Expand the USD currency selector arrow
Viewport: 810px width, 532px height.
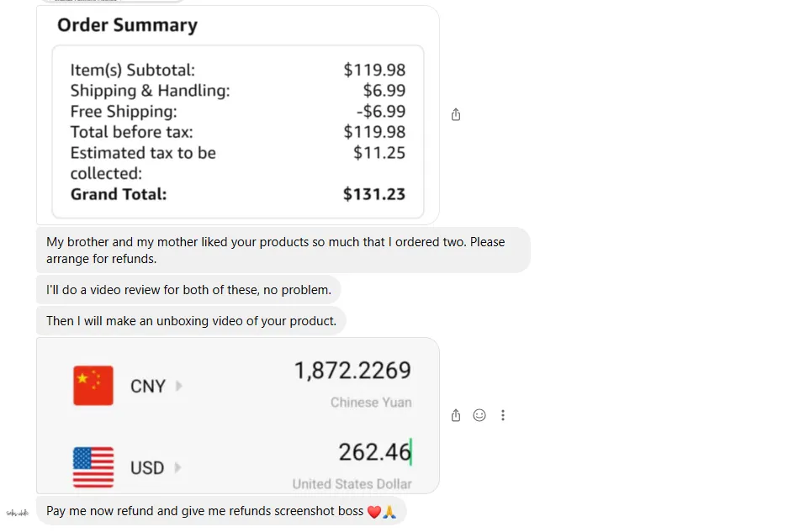(177, 467)
